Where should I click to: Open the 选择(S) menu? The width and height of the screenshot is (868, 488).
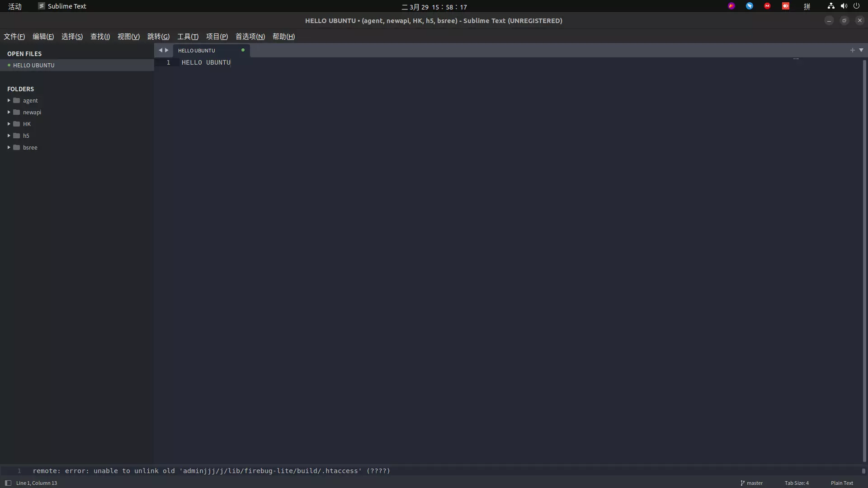[x=72, y=37]
